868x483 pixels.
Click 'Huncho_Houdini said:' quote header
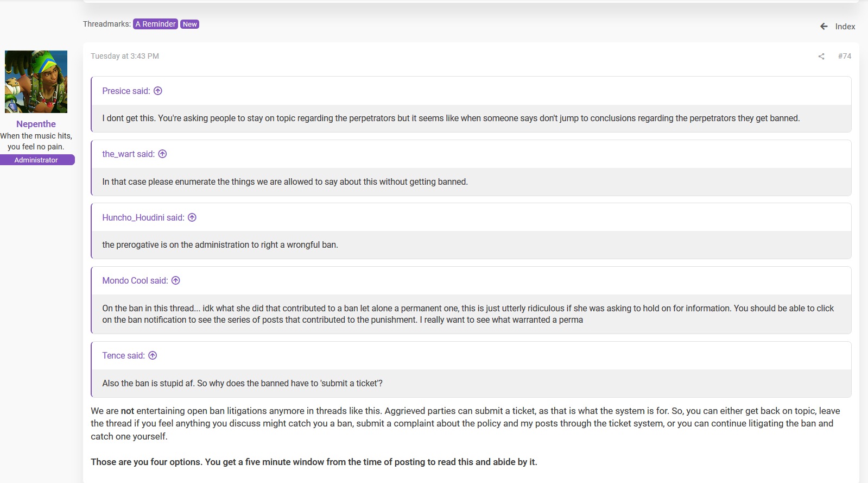pos(143,217)
